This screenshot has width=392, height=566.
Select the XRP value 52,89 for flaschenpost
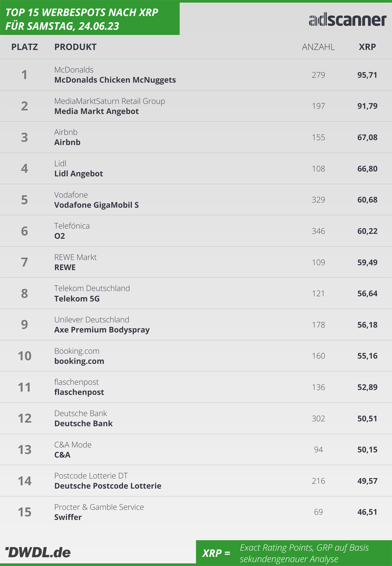(x=367, y=387)
